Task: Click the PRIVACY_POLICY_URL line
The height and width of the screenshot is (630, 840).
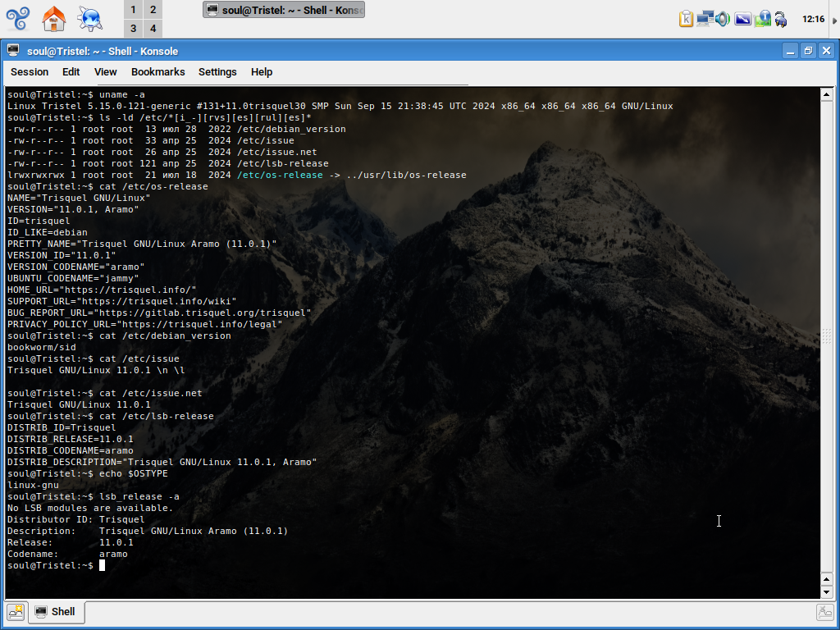Action: coord(144,324)
